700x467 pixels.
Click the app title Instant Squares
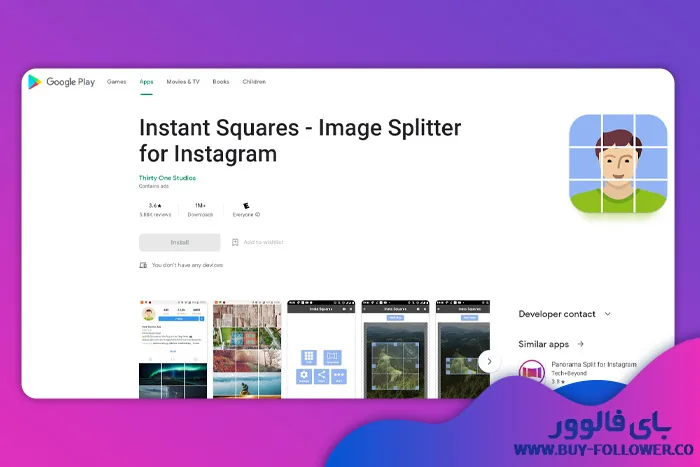[x=300, y=141]
